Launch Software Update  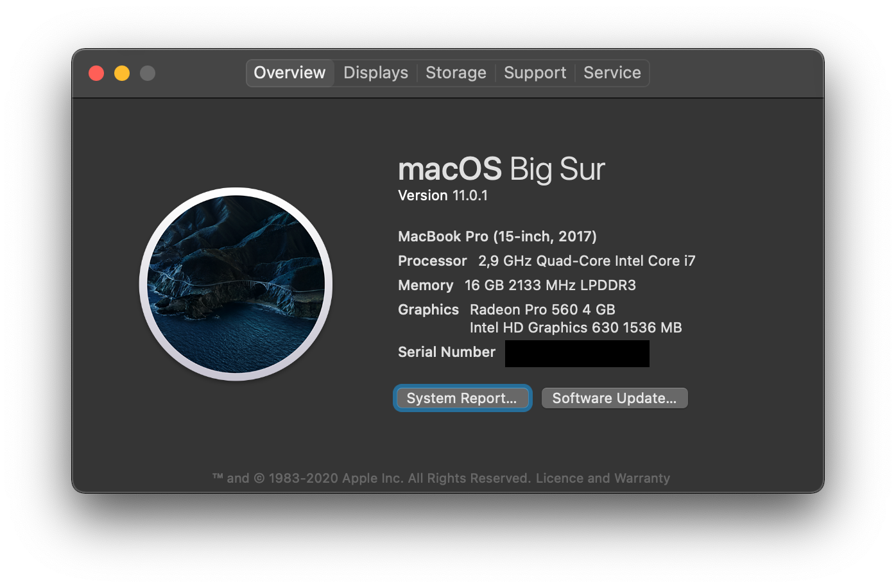coord(614,398)
